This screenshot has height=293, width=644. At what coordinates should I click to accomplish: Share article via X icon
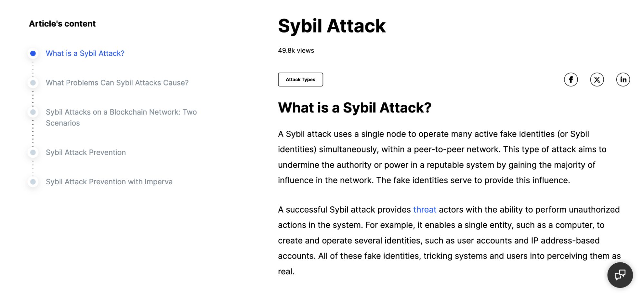point(597,80)
